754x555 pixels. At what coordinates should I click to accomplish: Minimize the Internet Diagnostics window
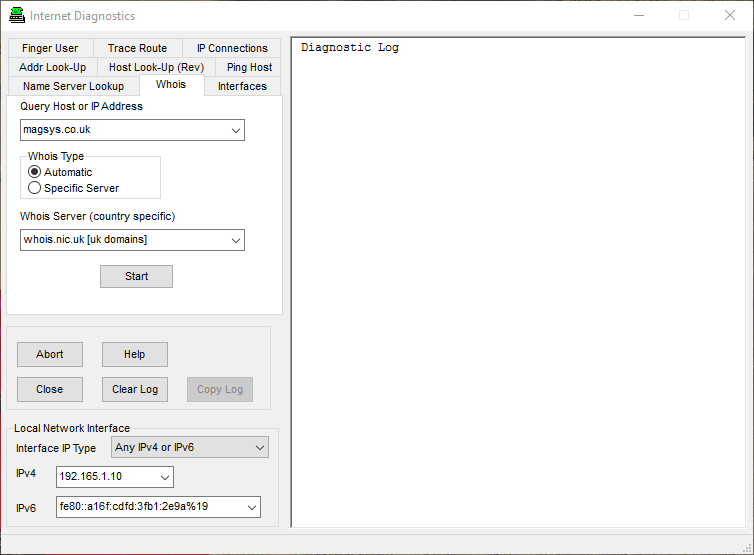[x=639, y=15]
